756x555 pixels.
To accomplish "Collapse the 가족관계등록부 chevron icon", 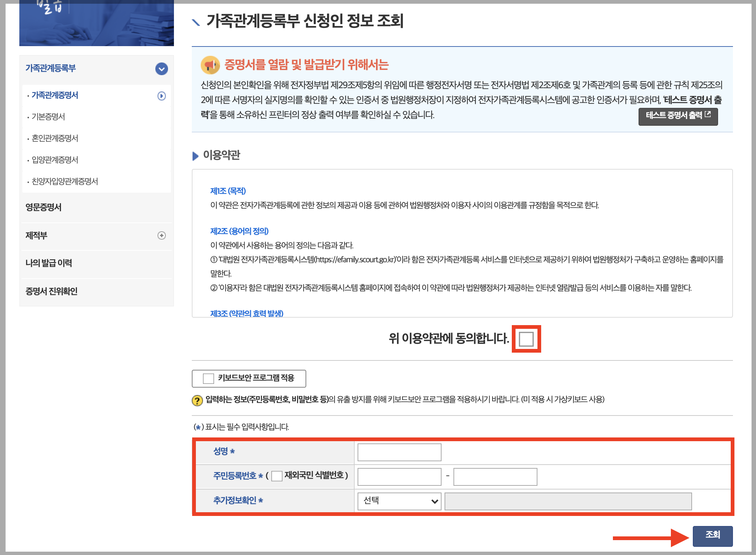I will tap(161, 69).
